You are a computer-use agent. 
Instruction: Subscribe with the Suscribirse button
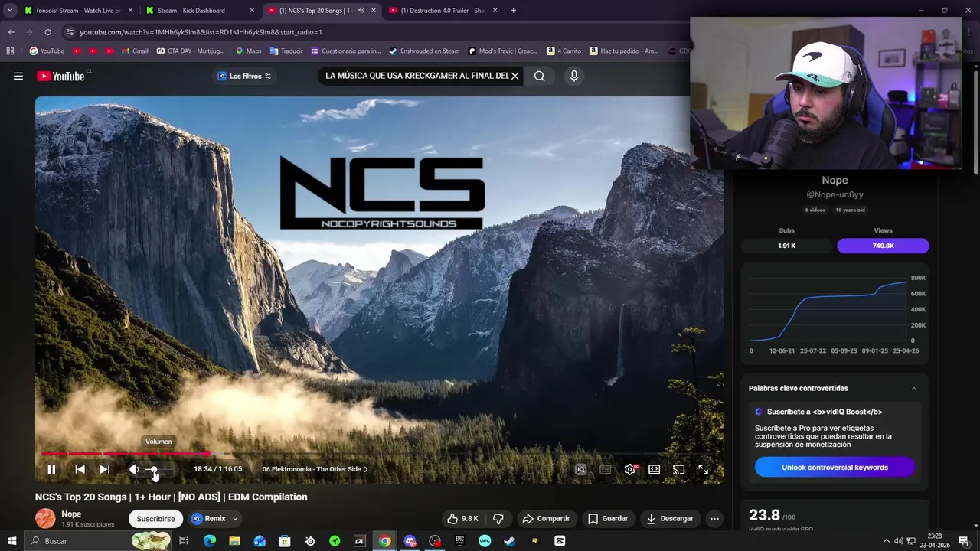click(155, 518)
